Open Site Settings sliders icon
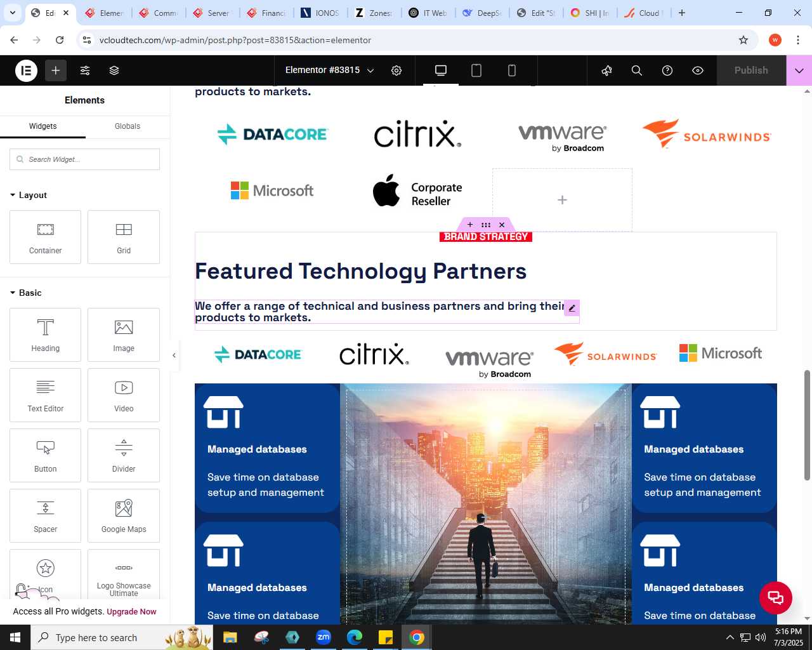This screenshot has width=812, height=650. tap(85, 70)
